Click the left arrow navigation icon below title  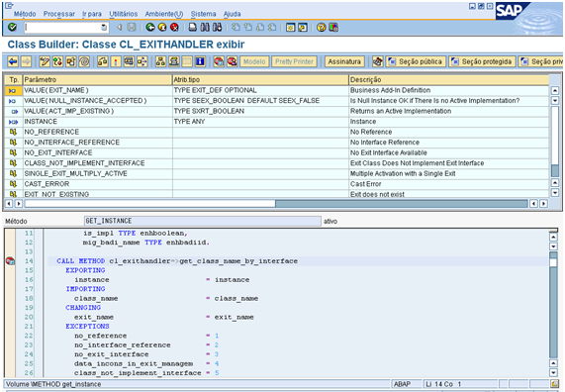point(13,61)
